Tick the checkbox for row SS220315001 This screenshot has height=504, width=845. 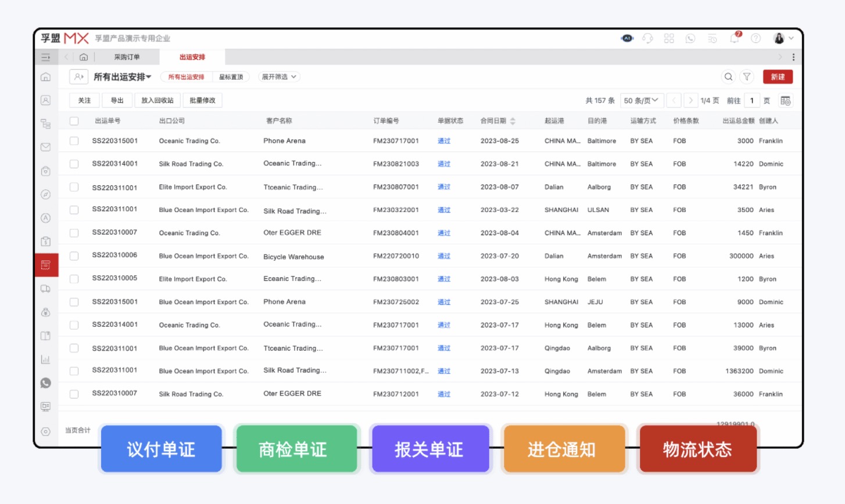click(x=73, y=141)
